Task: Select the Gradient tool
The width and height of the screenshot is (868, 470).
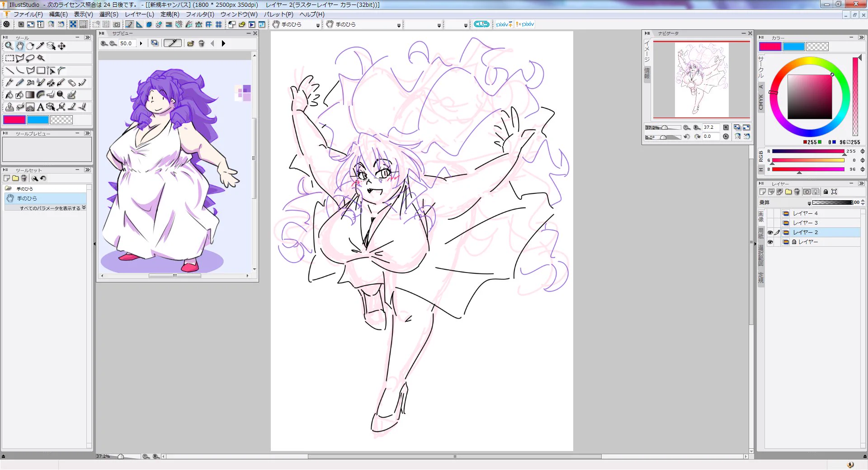Action: pyautogui.click(x=30, y=95)
